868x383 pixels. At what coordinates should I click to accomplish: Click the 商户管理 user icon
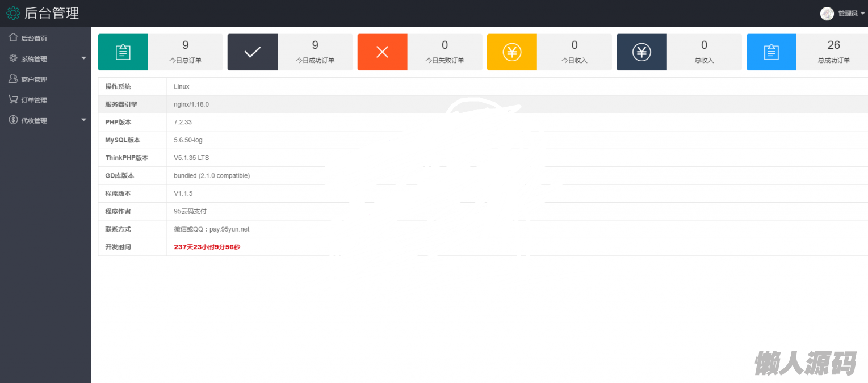click(x=13, y=79)
